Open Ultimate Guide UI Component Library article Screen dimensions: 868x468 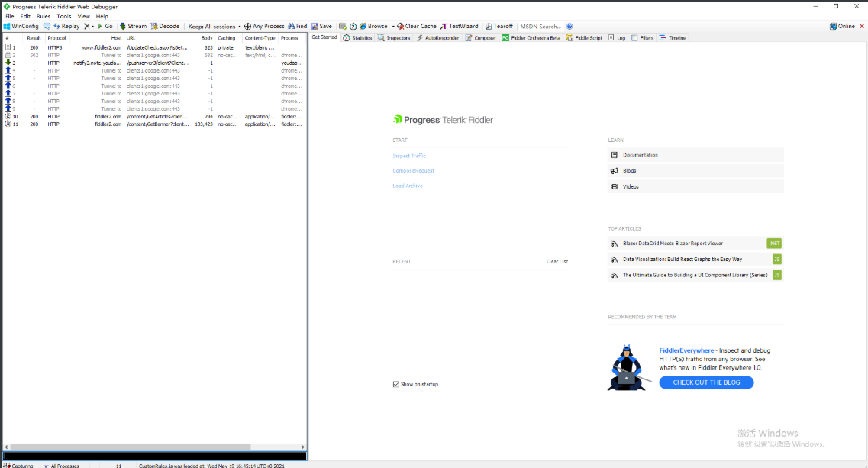point(695,275)
